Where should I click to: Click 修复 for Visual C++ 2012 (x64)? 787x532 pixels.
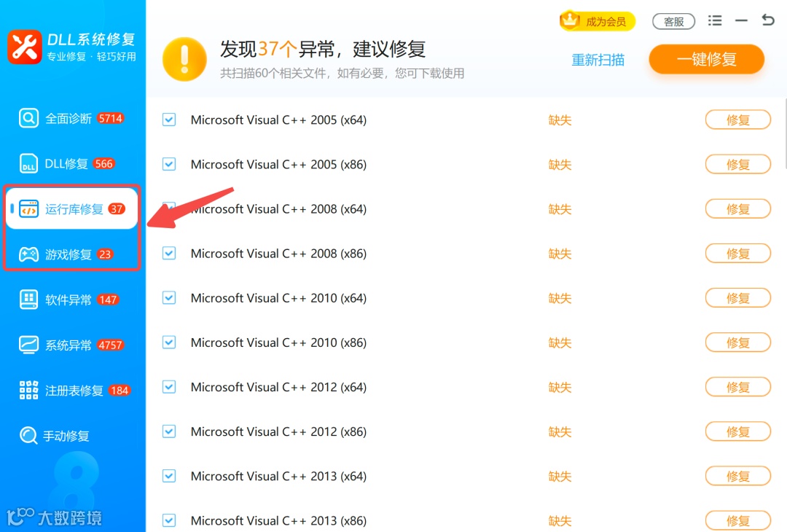(x=737, y=387)
